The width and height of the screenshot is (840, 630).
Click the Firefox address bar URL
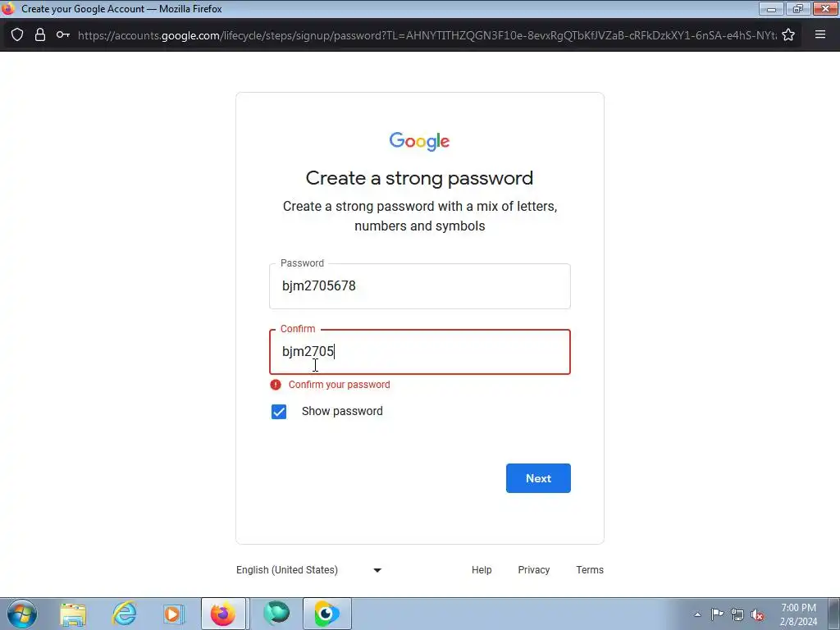click(x=427, y=35)
